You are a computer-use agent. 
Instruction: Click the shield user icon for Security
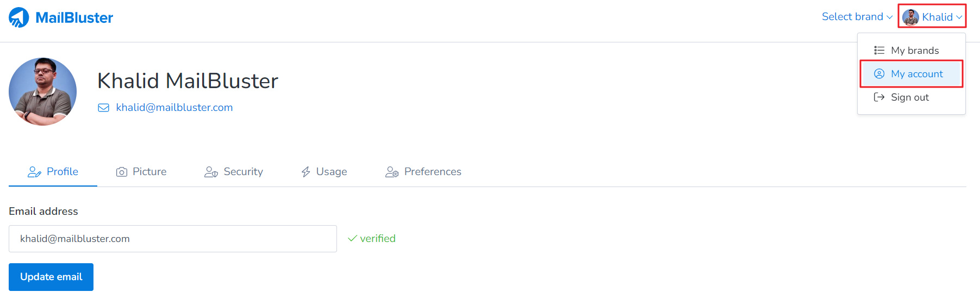click(x=211, y=172)
